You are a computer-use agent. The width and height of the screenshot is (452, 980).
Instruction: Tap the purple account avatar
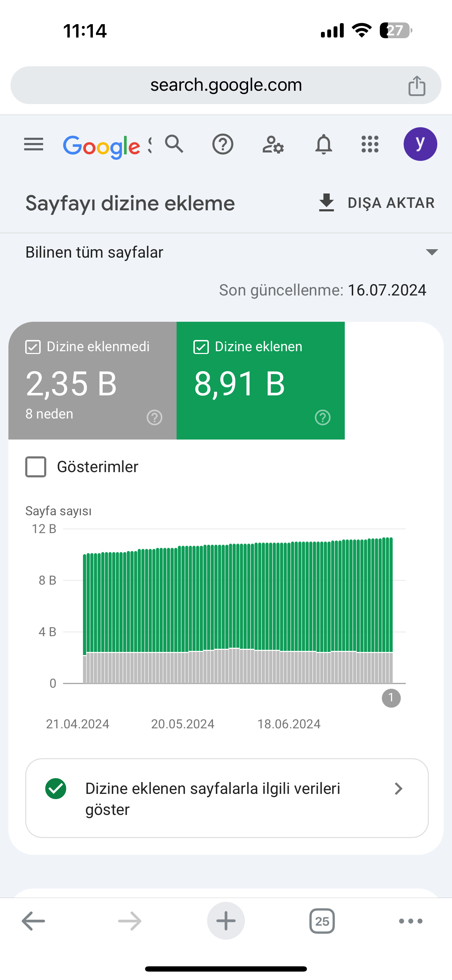[x=420, y=144]
